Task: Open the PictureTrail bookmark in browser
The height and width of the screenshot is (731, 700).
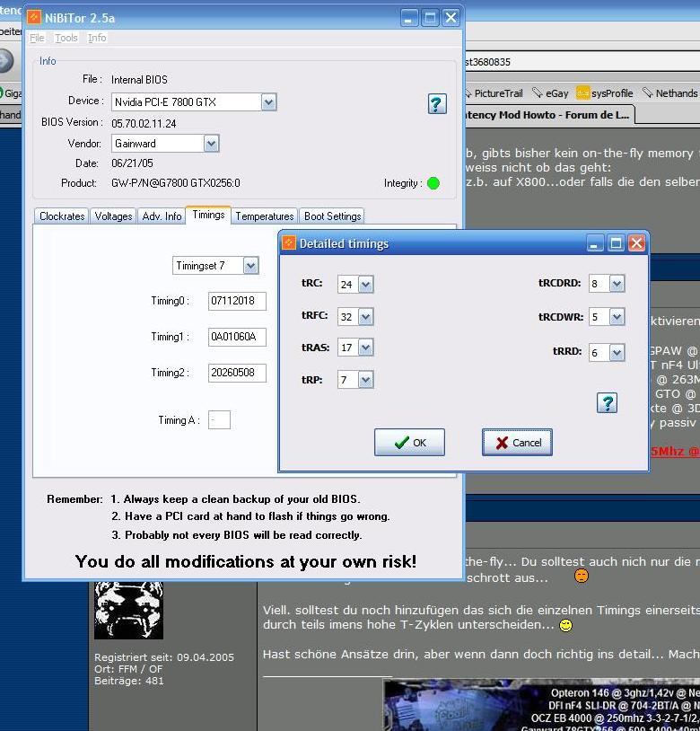Action: 494,93
